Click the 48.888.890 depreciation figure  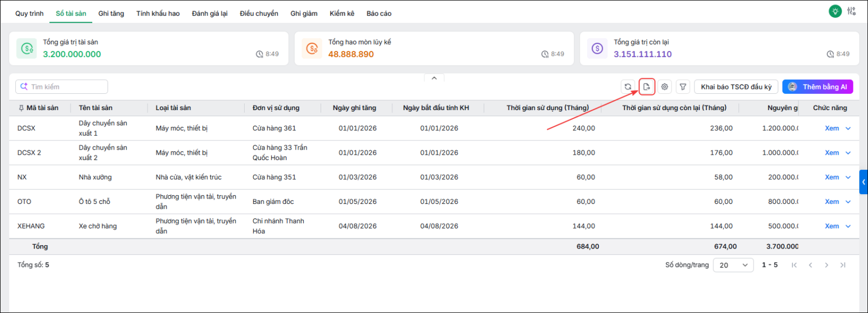pyautogui.click(x=351, y=54)
